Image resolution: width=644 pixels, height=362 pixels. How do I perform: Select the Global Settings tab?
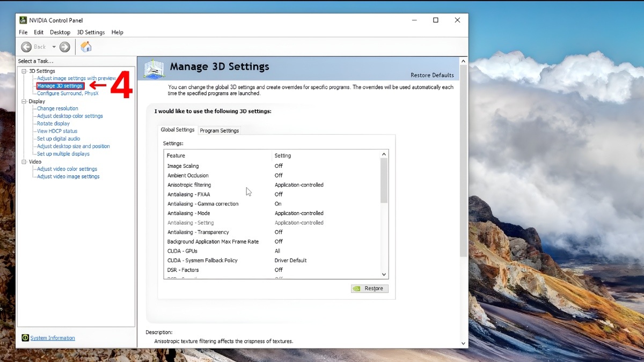[x=178, y=130]
